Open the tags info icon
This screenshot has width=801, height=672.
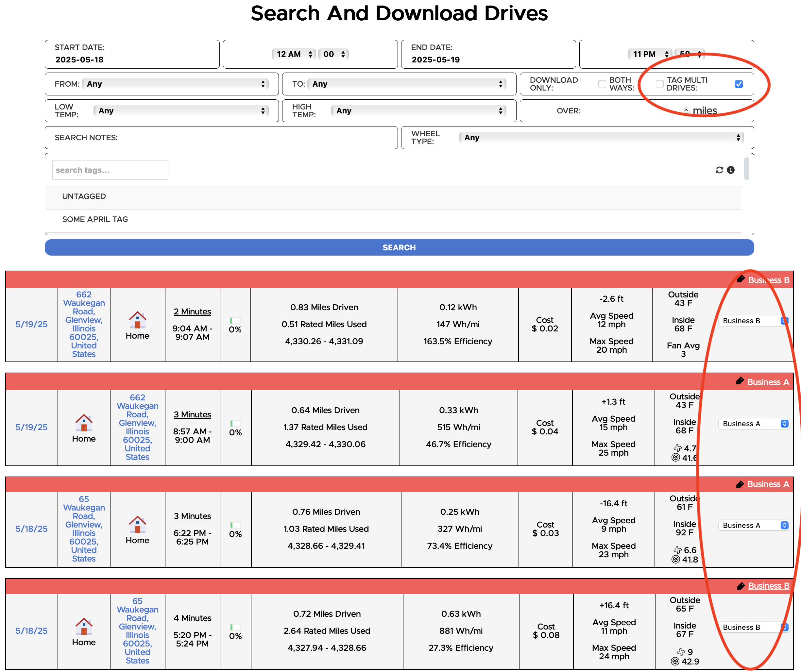tap(731, 170)
